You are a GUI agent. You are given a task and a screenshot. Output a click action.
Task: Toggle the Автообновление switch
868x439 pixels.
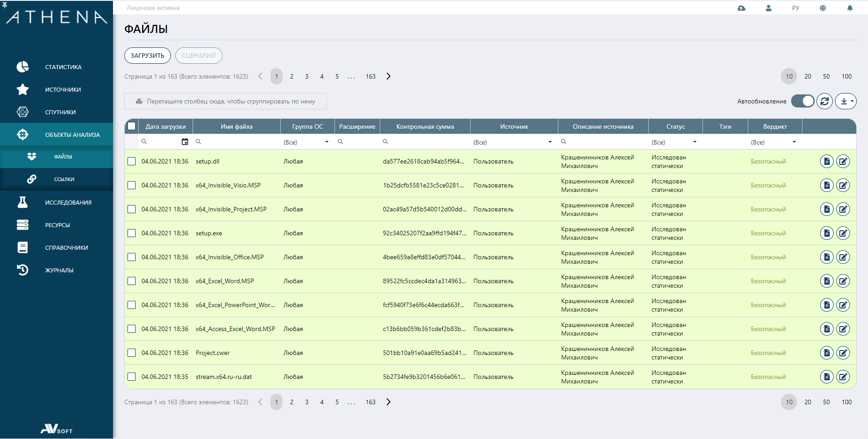tap(802, 101)
